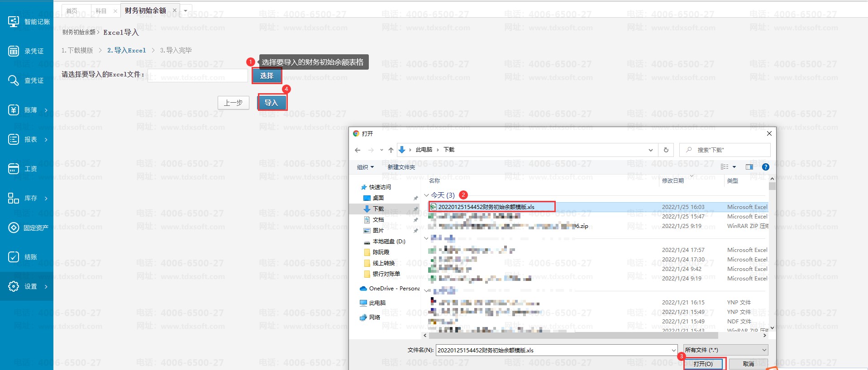Switch to the 首页 tab

click(x=72, y=11)
